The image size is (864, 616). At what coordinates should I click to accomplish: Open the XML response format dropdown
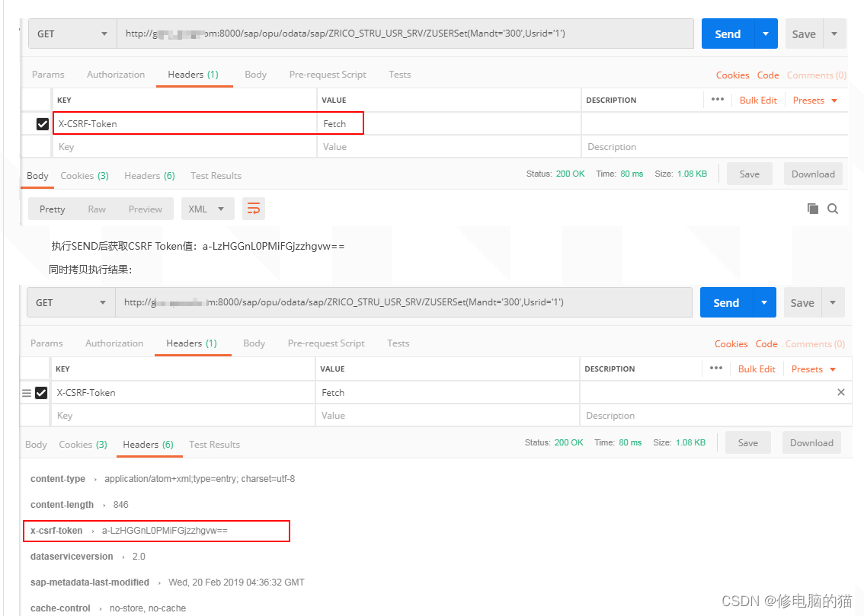[x=207, y=208]
